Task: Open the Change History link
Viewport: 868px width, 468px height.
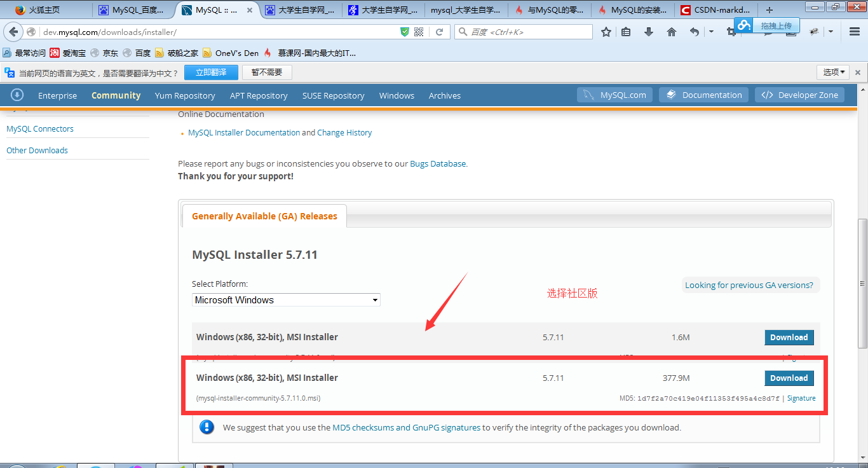Action: pos(344,132)
